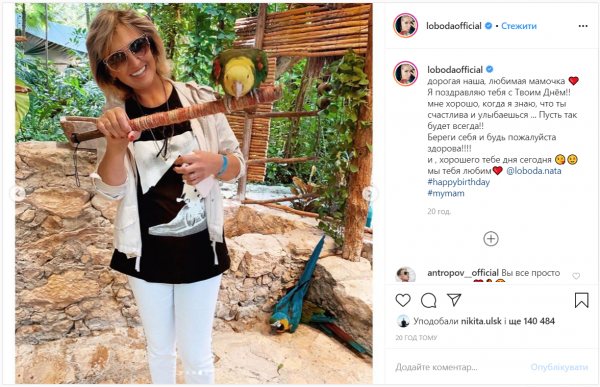Share the post via paper plane icon

(x=454, y=300)
